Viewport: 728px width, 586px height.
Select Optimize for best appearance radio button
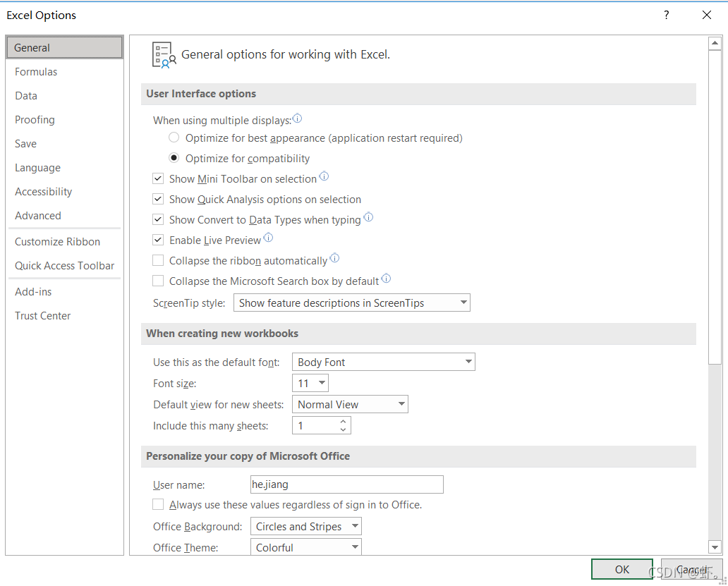pyautogui.click(x=174, y=138)
